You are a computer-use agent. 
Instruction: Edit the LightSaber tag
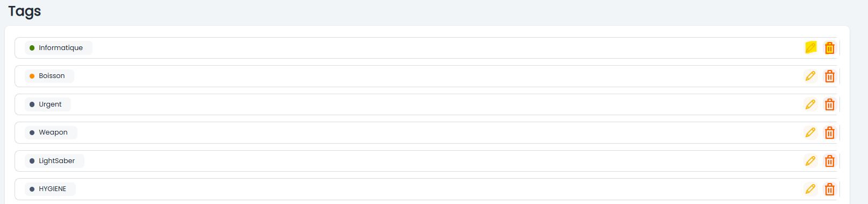(810, 161)
